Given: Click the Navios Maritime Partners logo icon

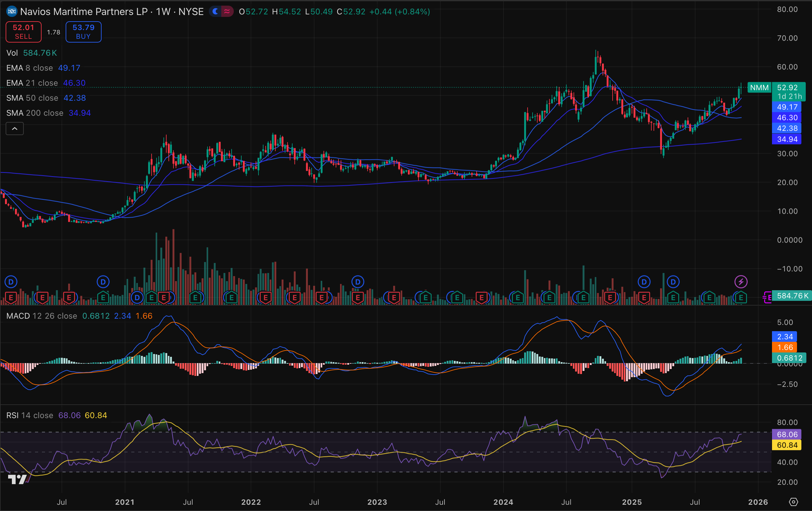Looking at the screenshot, I should tap(12, 12).
